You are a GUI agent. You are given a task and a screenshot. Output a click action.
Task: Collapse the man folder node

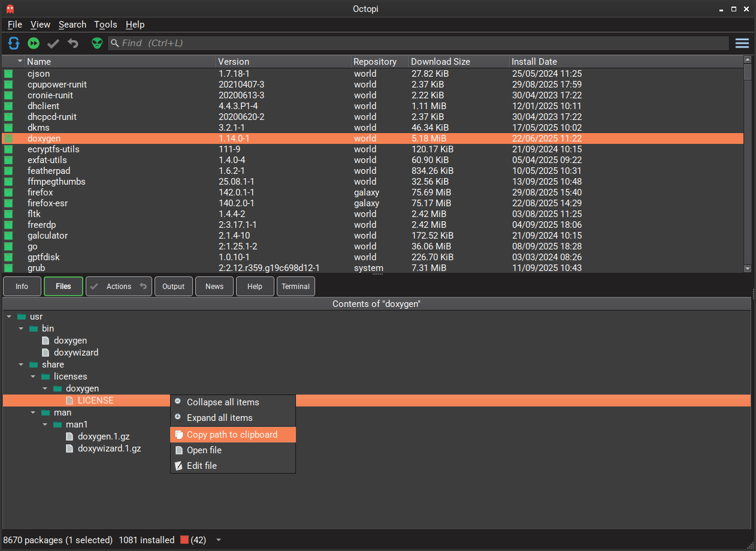(33, 413)
